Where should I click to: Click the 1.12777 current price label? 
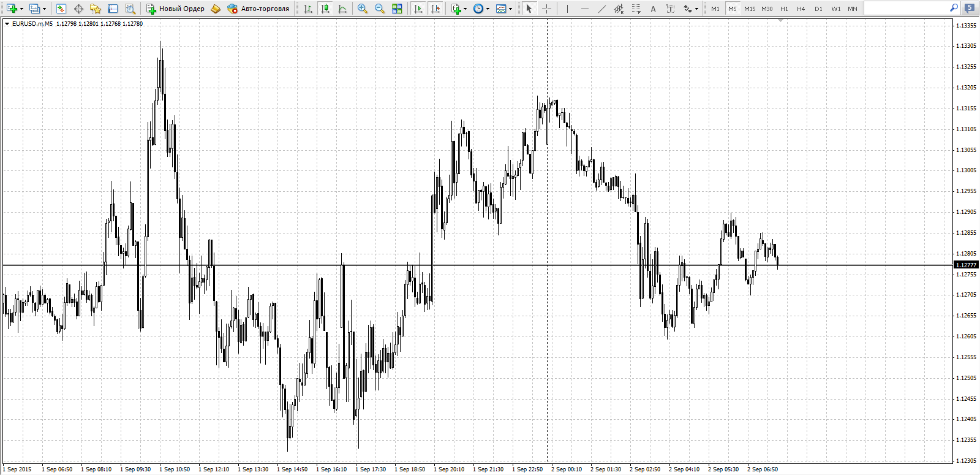coord(966,265)
